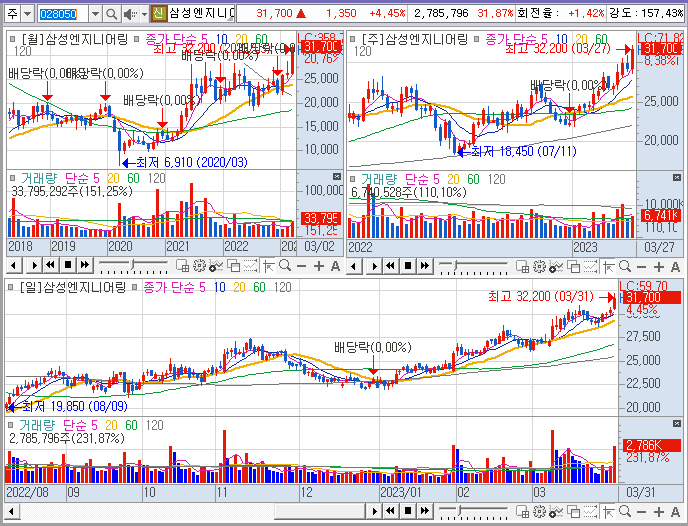Viewport: 688px width, 526px height.
Task: Click plus zoom-in in weekly chart toolbar
Action: [x=659, y=266]
